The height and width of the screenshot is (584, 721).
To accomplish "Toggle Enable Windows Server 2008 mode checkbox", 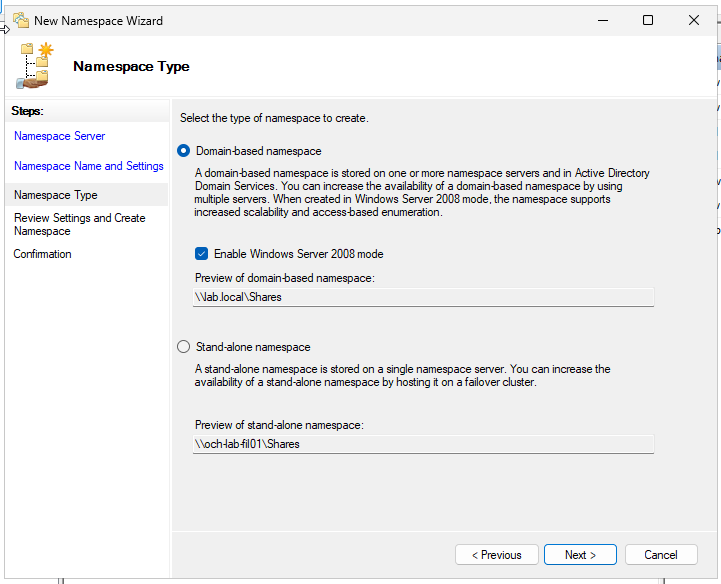I will click(201, 254).
